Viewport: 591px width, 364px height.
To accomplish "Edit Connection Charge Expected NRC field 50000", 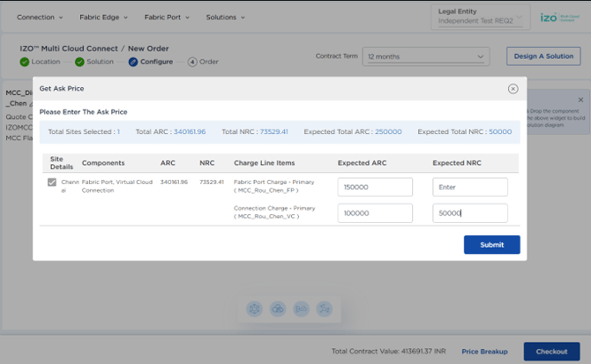I will pos(470,213).
